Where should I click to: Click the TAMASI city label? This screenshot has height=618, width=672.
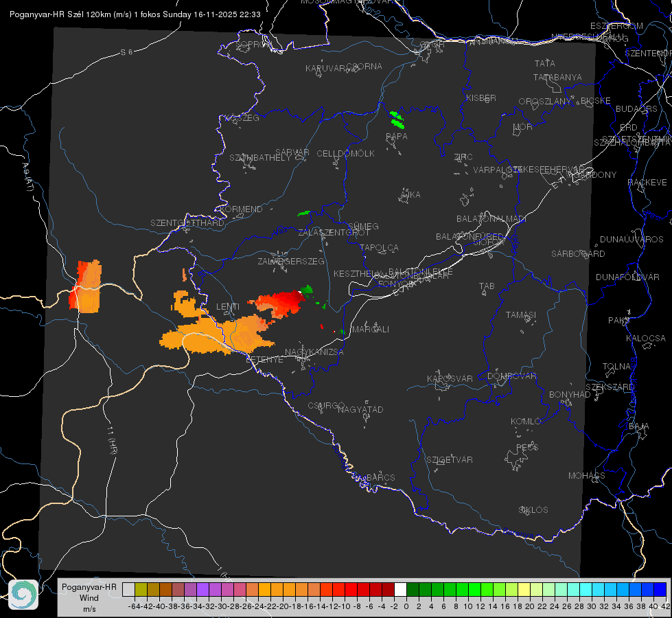tap(521, 314)
